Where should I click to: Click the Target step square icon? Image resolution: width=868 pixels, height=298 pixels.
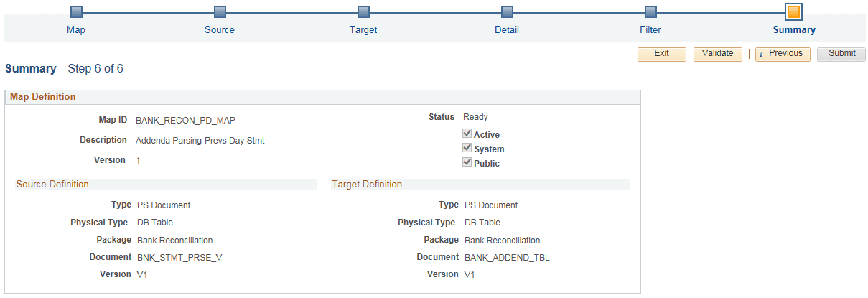click(x=363, y=12)
